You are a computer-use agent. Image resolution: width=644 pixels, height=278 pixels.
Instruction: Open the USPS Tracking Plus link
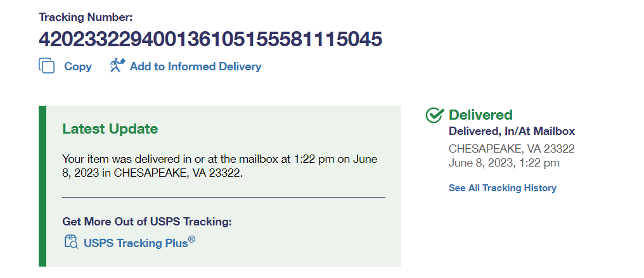click(136, 243)
